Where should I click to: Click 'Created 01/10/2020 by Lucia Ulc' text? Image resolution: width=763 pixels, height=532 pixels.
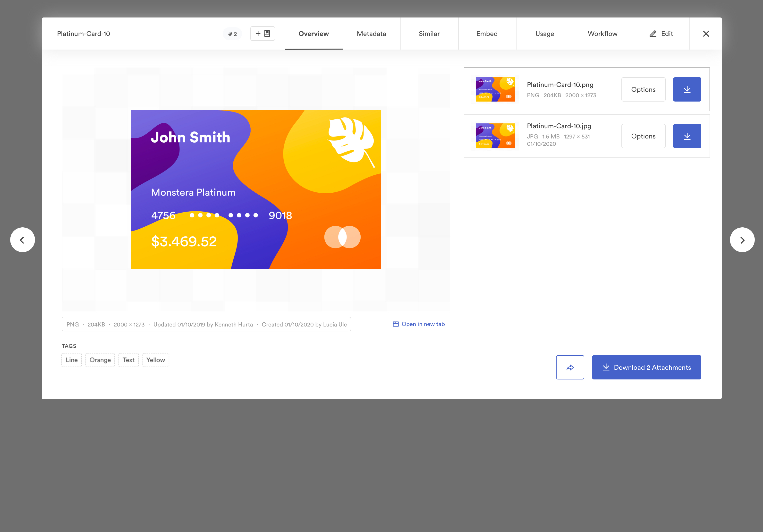click(304, 325)
